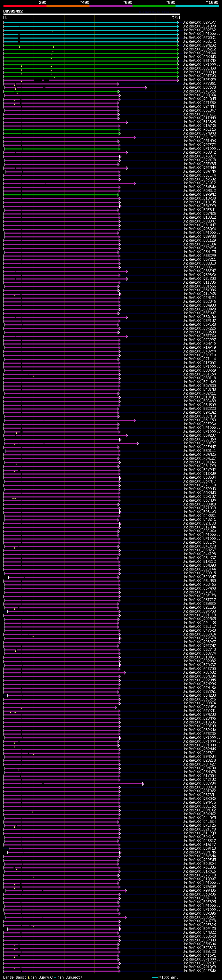This screenshot has width=222, height=980.
Task: Select the label UniRef100_B3WJ23
Action: (199, 951)
